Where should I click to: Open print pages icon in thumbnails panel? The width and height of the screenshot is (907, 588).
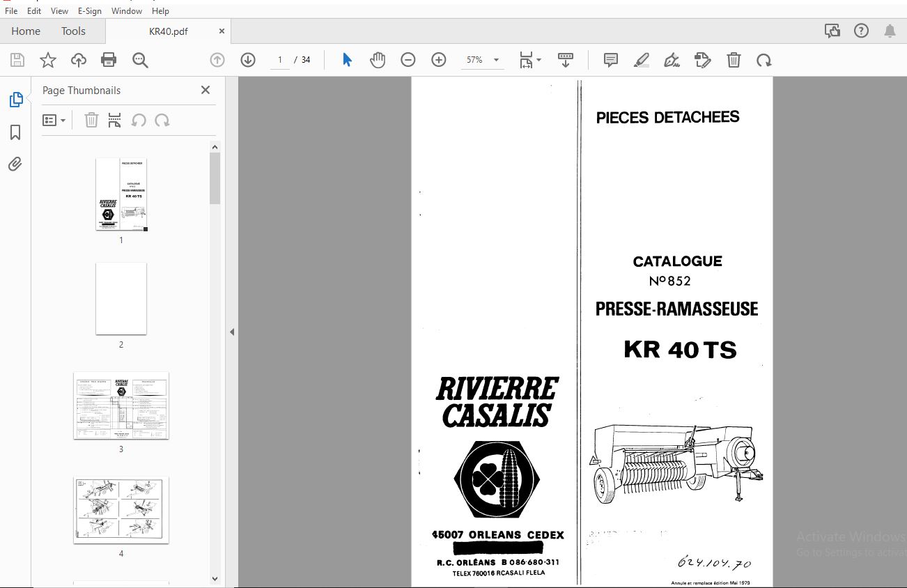pos(115,121)
